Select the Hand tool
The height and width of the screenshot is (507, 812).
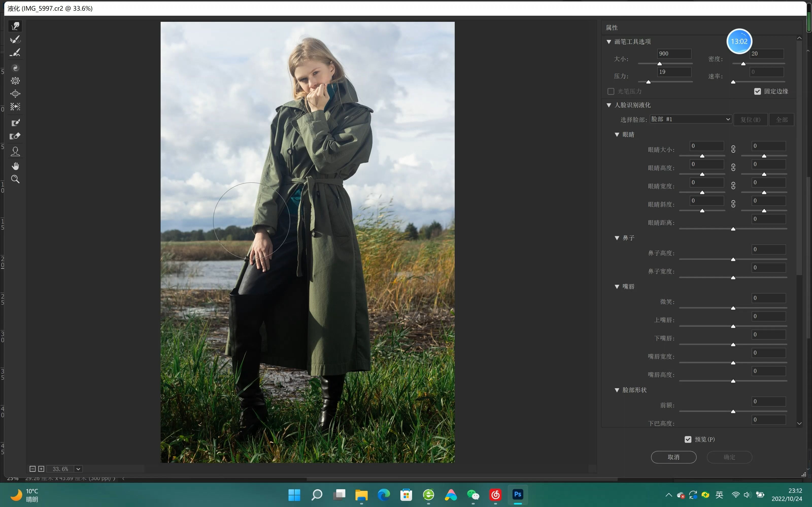pos(15,166)
